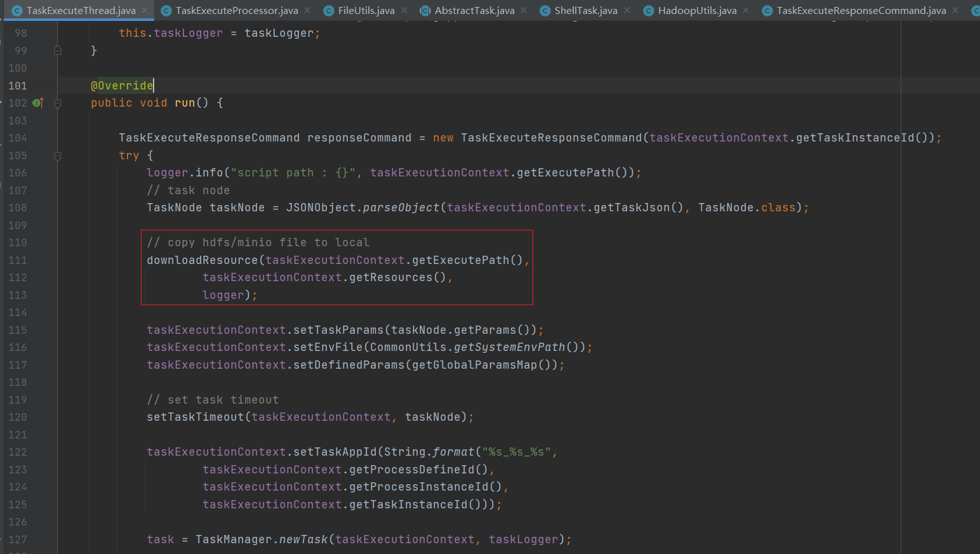This screenshot has height=554, width=980.
Task: Close the FileUtils.java tab
Action: click(x=404, y=10)
